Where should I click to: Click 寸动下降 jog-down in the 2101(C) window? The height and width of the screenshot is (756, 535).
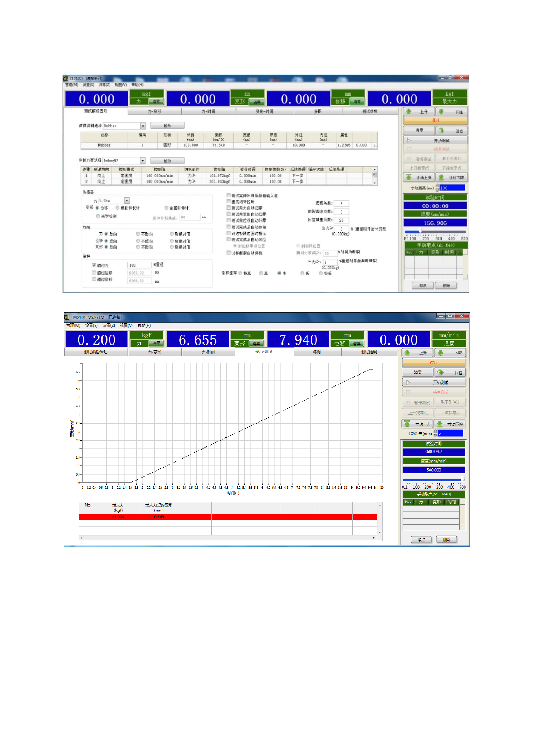[452, 178]
